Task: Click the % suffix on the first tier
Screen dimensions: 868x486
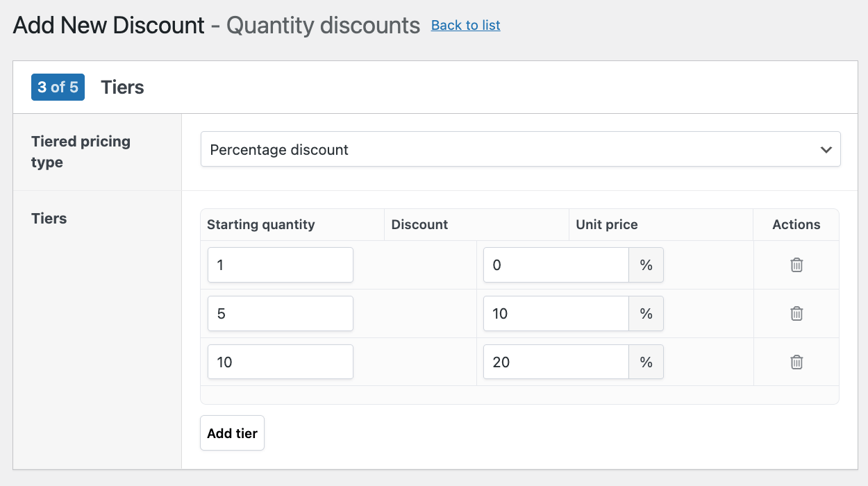Action: 646,265
